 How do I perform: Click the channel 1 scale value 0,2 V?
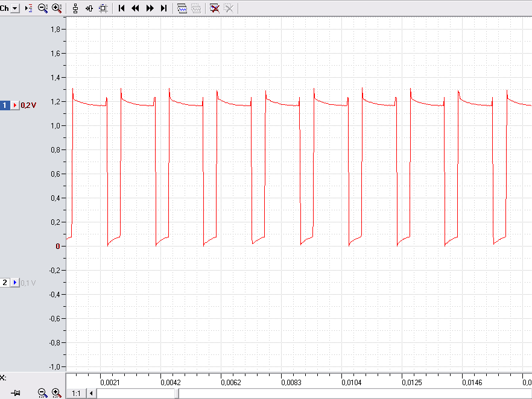click(x=28, y=105)
